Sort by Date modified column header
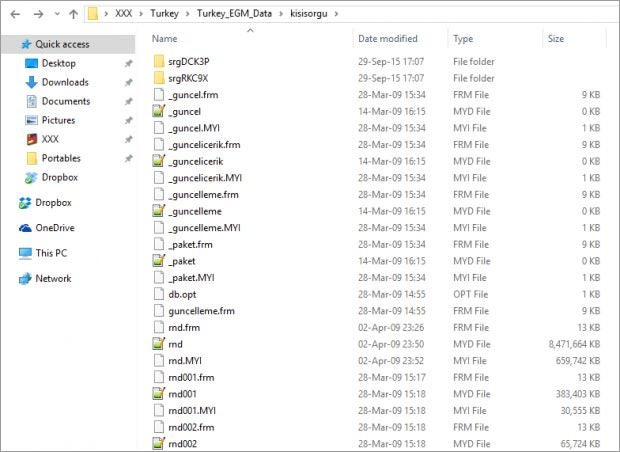Viewport: 620px width, 452px height. 388,39
